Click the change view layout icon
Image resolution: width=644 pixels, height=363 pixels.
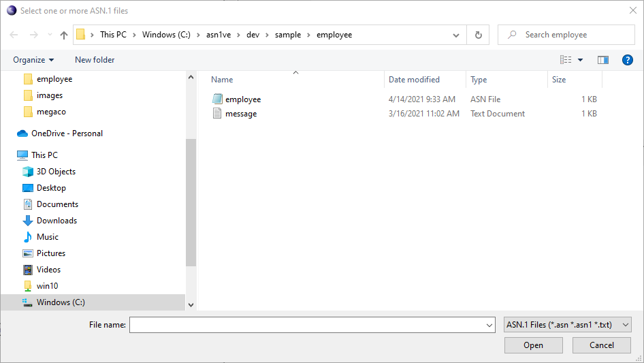[564, 60]
